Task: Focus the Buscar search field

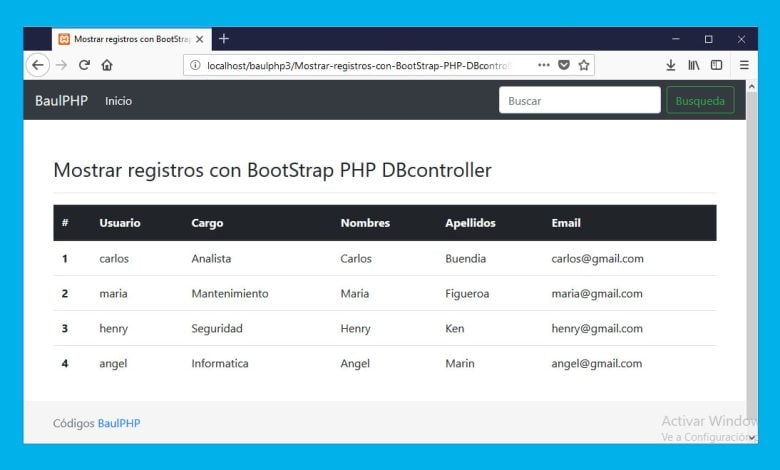Action: pos(579,101)
